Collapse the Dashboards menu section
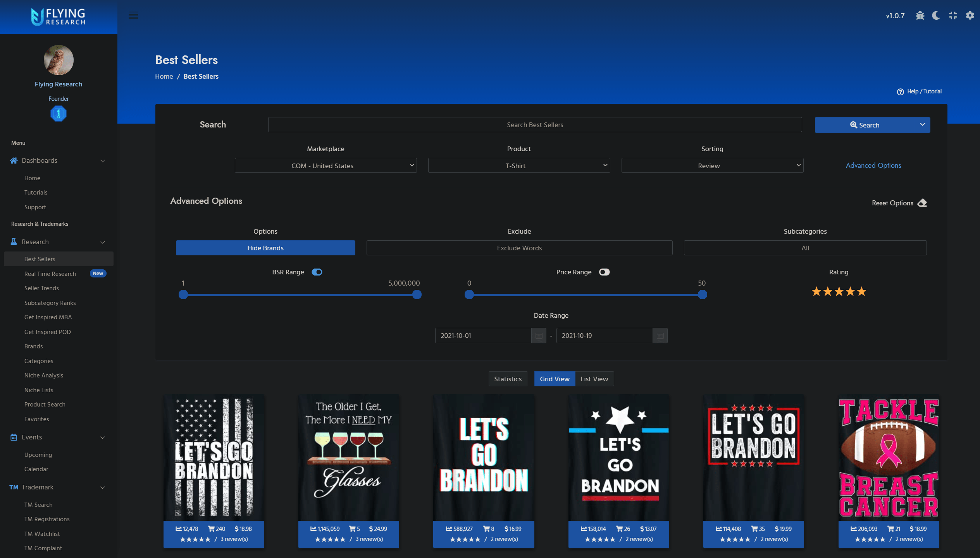980x558 pixels. click(103, 161)
